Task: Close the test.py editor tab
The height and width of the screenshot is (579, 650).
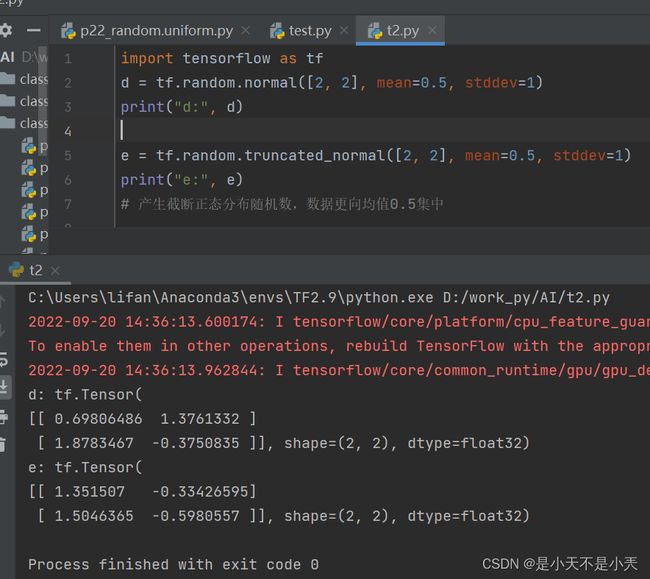Action: (344, 30)
